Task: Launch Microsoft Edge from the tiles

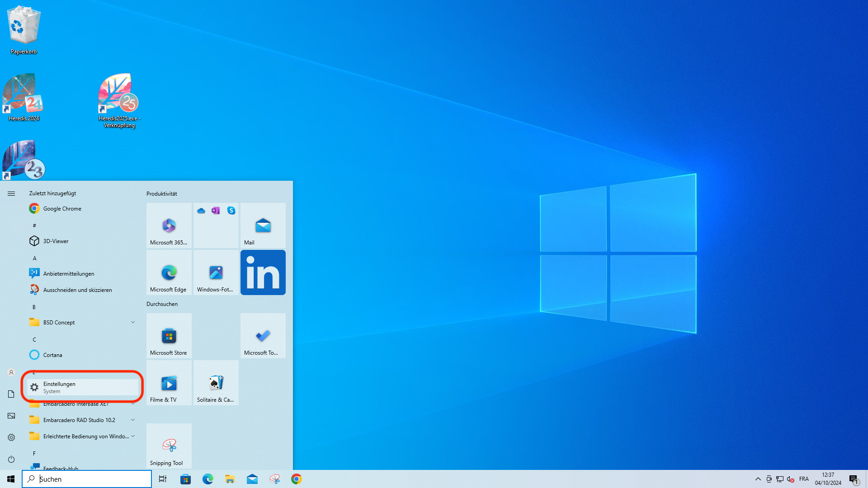Action: pyautogui.click(x=169, y=272)
